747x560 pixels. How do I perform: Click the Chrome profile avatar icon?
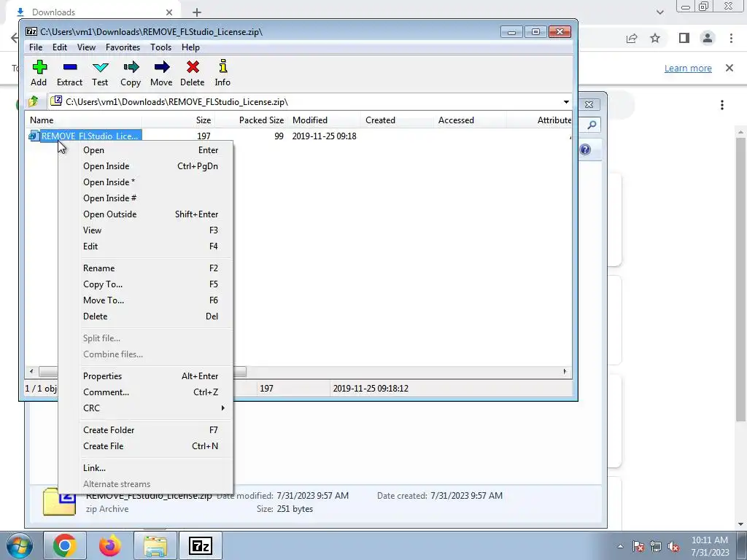(x=708, y=38)
